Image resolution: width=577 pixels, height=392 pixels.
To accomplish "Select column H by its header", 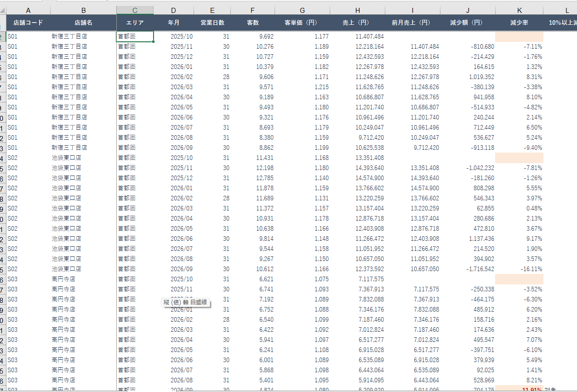I will coord(357,10).
